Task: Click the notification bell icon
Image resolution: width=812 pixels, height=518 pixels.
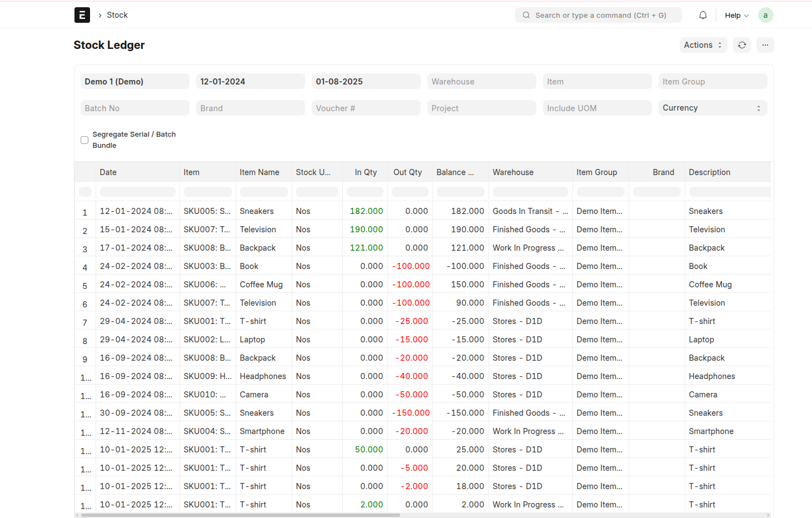Action: (x=703, y=15)
